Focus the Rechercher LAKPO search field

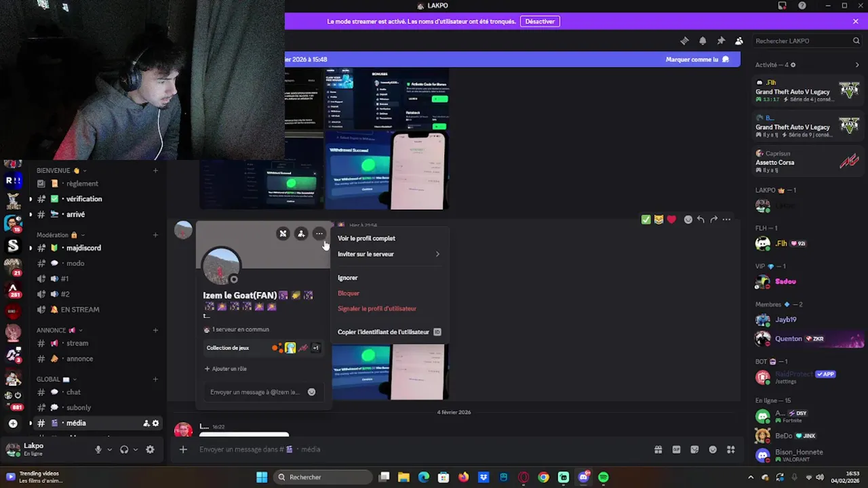(807, 41)
